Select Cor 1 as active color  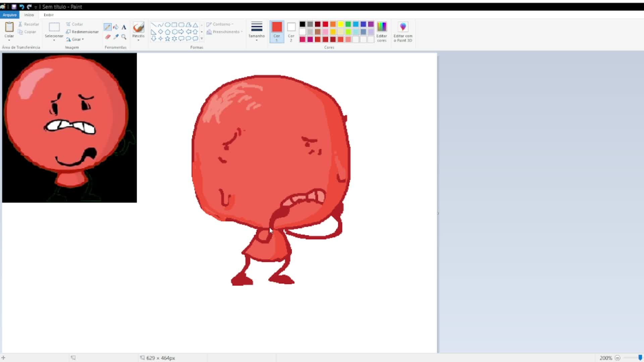[277, 32]
